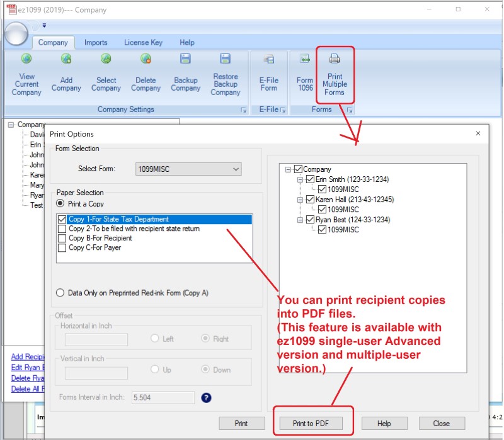Uncheck Erin Smith recipient checkbox
Image resolution: width=504 pixels, height=440 pixels.
tap(311, 179)
